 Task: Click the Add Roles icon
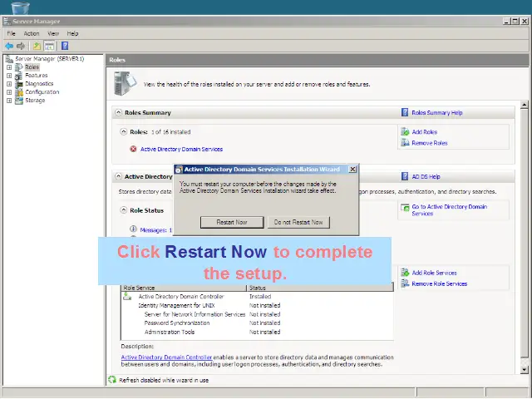(x=405, y=131)
